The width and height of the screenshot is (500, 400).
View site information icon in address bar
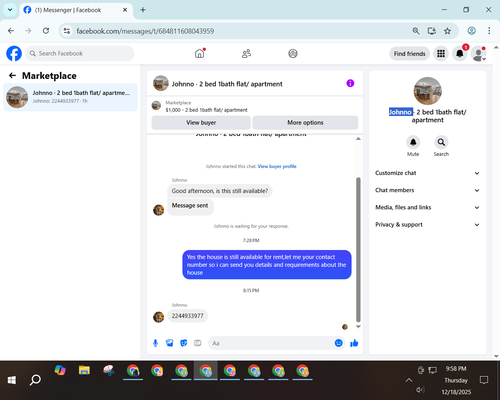(67, 31)
